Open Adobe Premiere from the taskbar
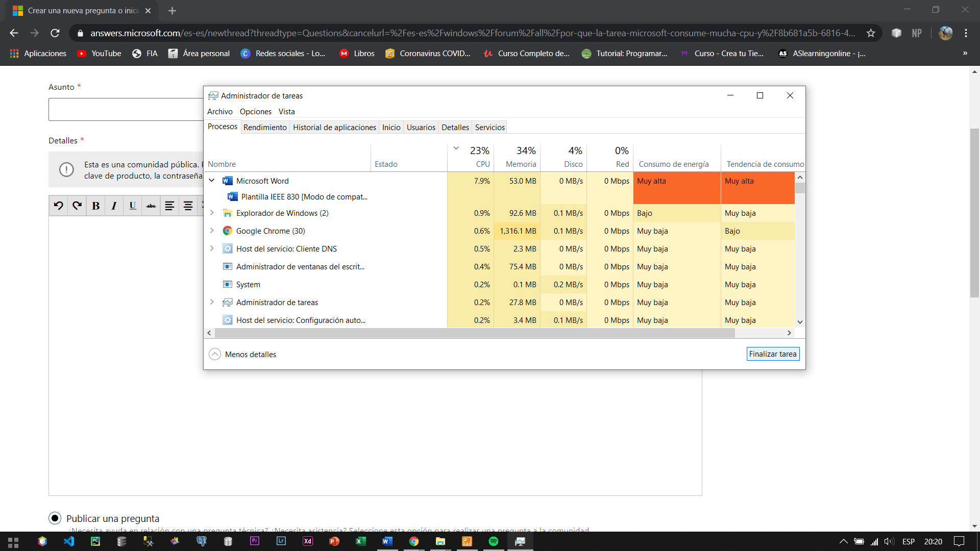Screen dimensions: 980x551 click(x=254, y=541)
